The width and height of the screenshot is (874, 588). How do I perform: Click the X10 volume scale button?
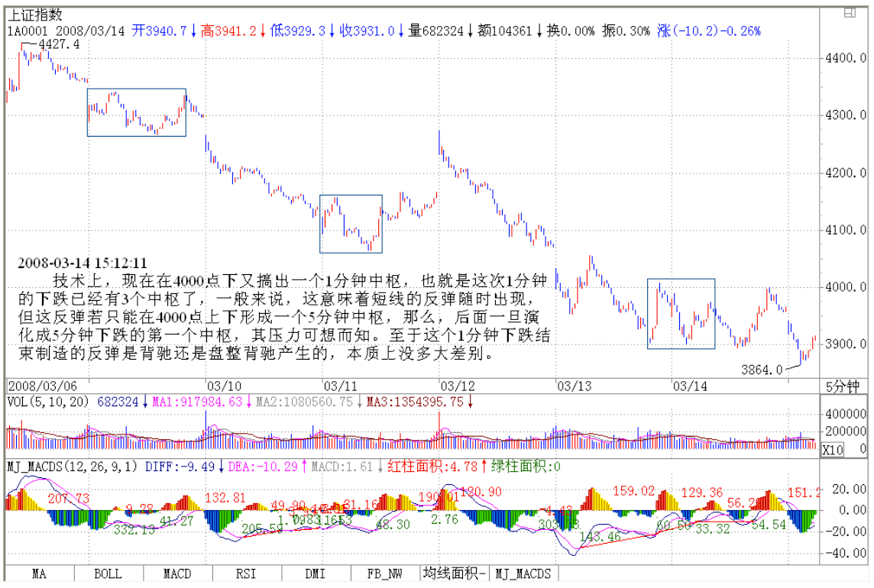[x=833, y=450]
